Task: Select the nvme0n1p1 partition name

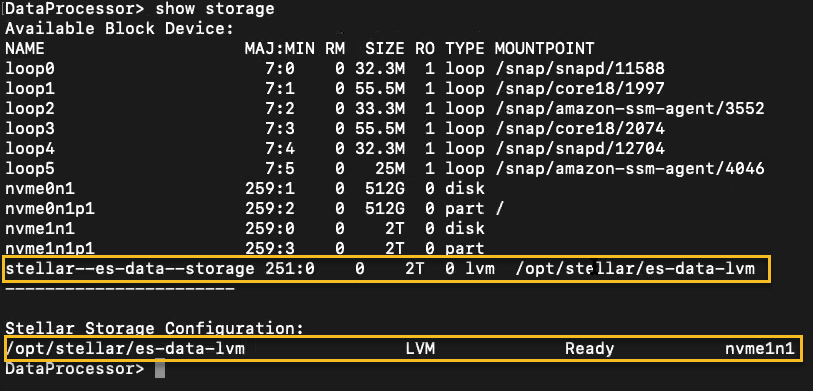Action: (50, 208)
